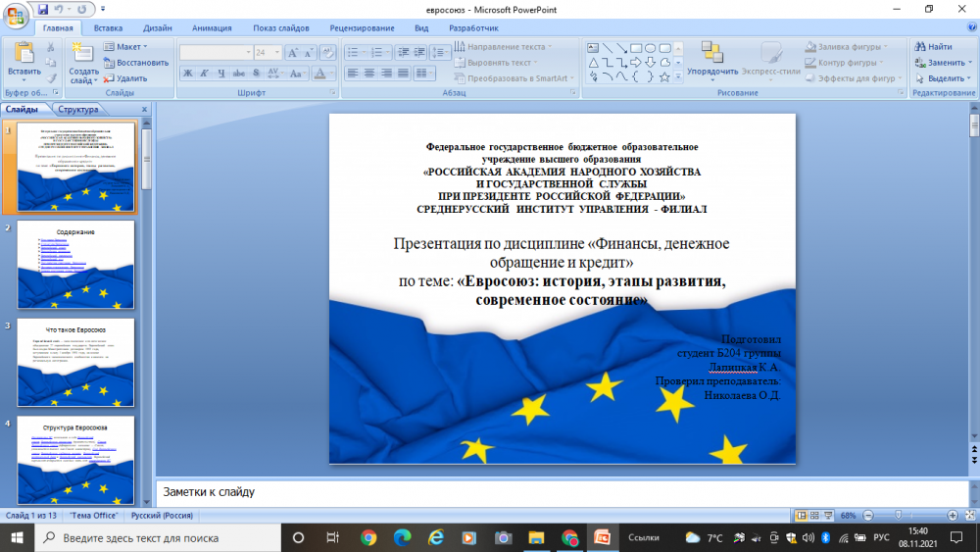
Task: Select the rectangle shape in shapes gallery
Action: 636,47
